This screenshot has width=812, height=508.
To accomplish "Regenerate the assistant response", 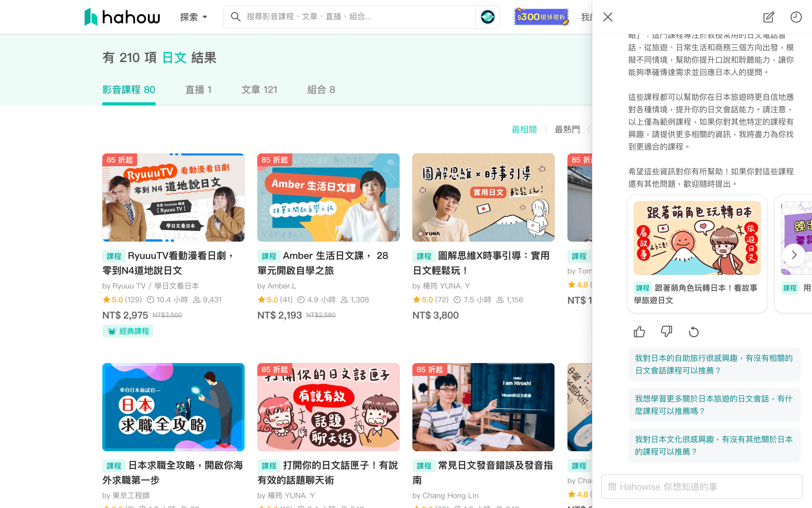I will (x=693, y=332).
